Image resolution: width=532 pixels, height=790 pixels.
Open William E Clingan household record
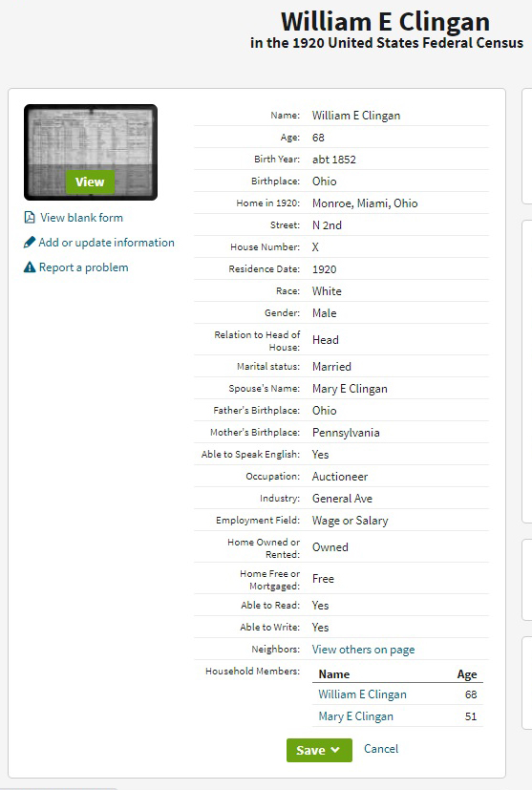362,694
